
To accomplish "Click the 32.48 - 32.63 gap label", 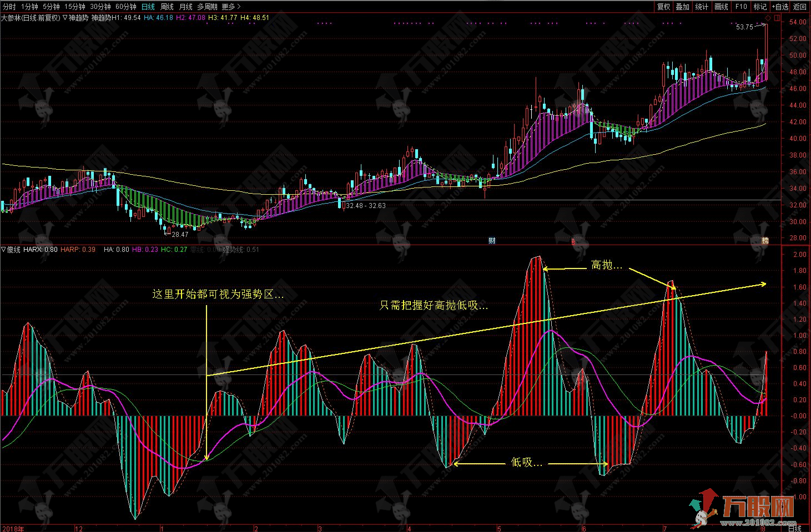I will click(366, 206).
